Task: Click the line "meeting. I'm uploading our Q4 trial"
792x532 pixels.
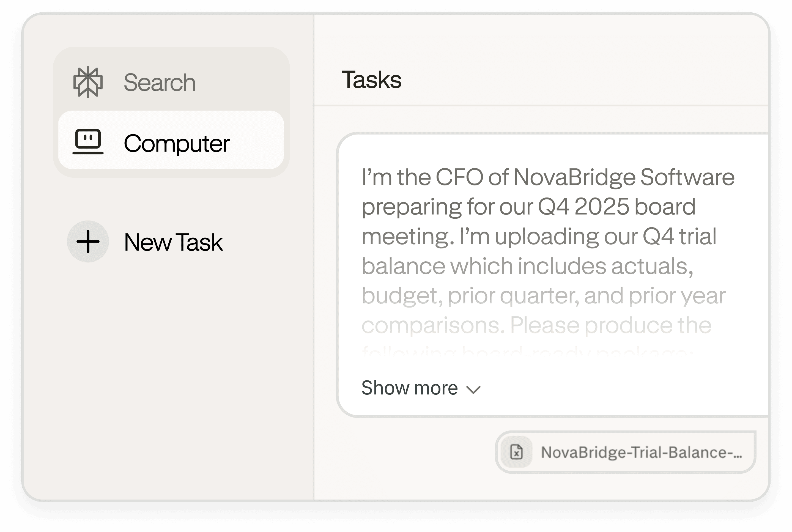Action: [x=539, y=237]
